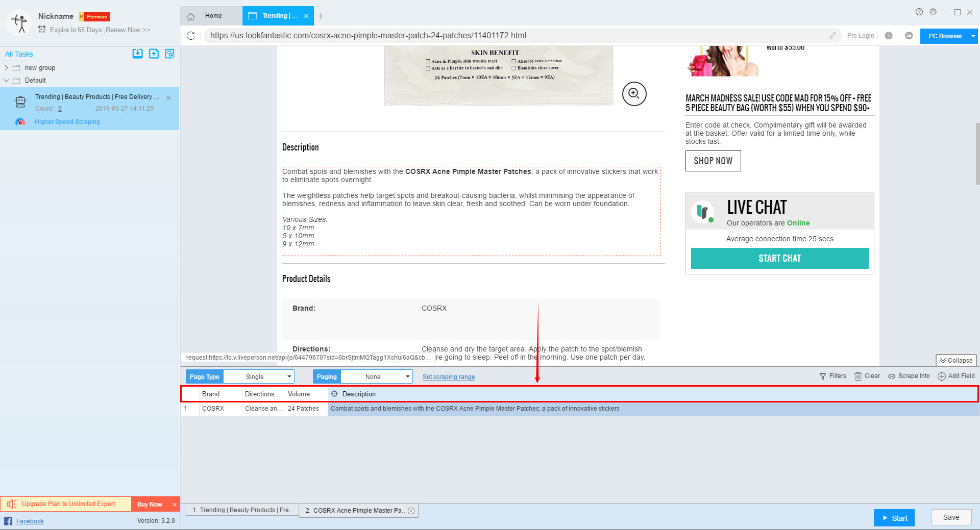Click the Clear trash option

(867, 376)
